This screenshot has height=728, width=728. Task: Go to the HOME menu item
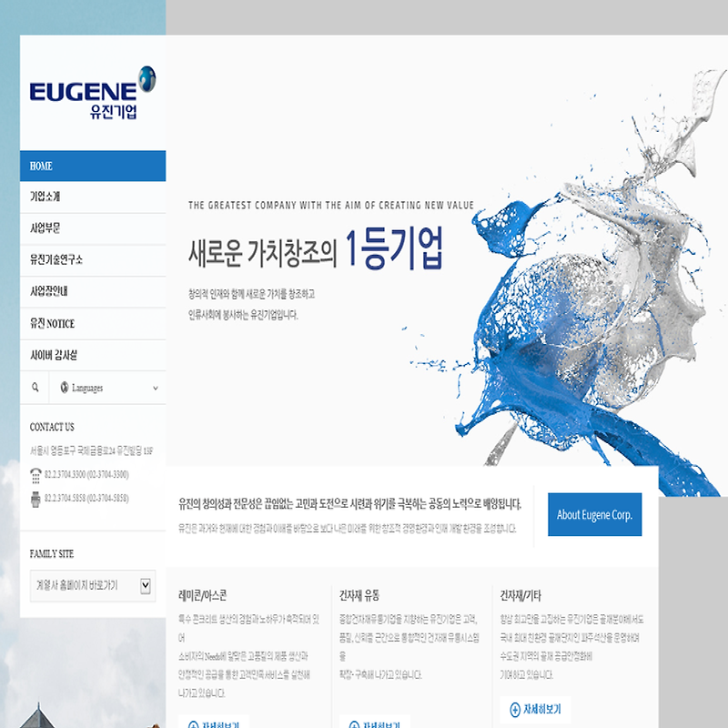pos(93,166)
